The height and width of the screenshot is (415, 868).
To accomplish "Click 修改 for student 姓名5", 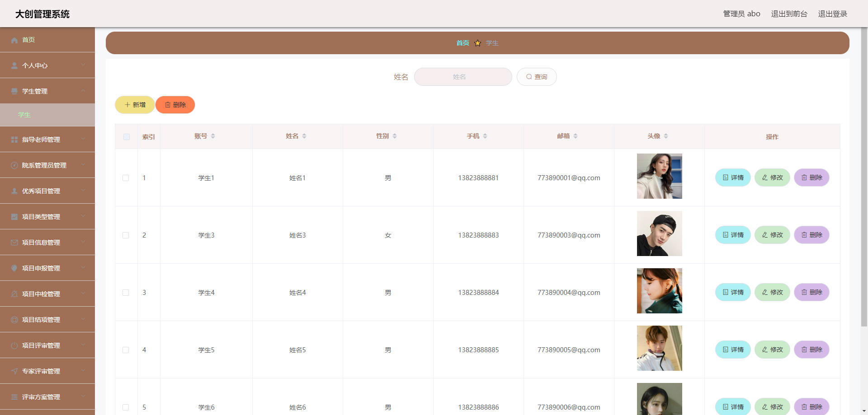I will coord(772,350).
